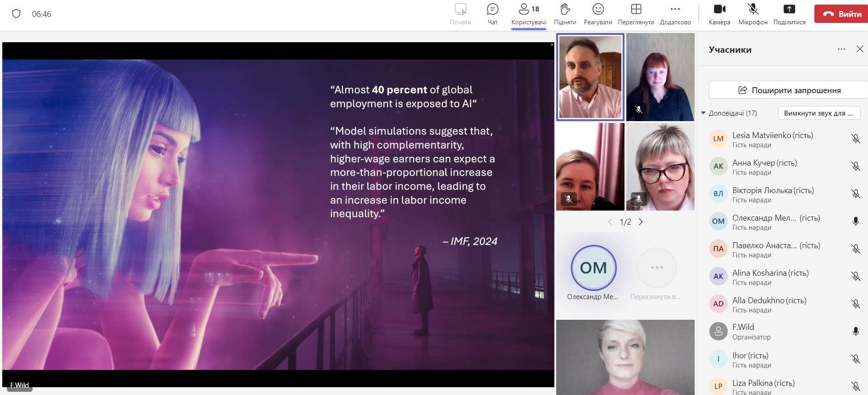Viewport: 868px width, 395px height.
Task: Select video tile of woman with glasses
Action: click(x=660, y=167)
